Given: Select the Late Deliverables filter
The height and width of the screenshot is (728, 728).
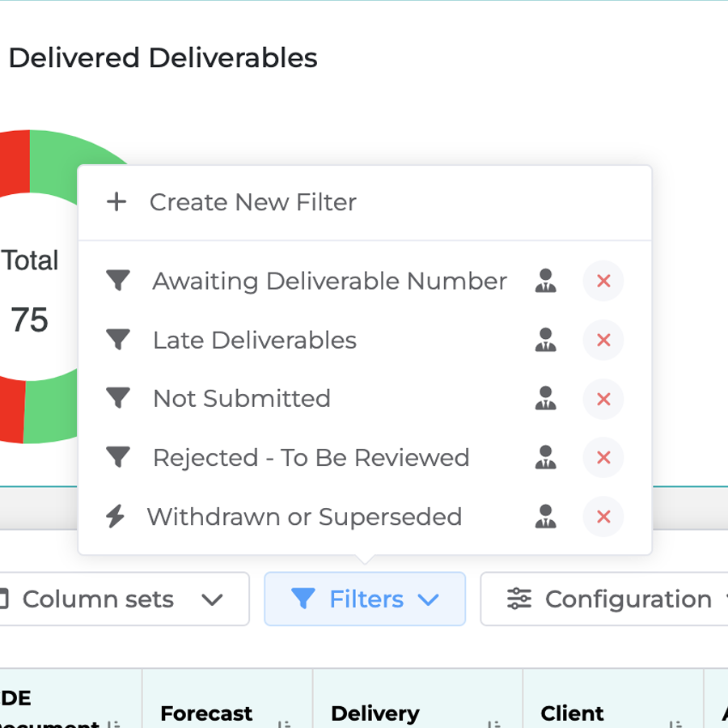Looking at the screenshot, I should (254, 341).
